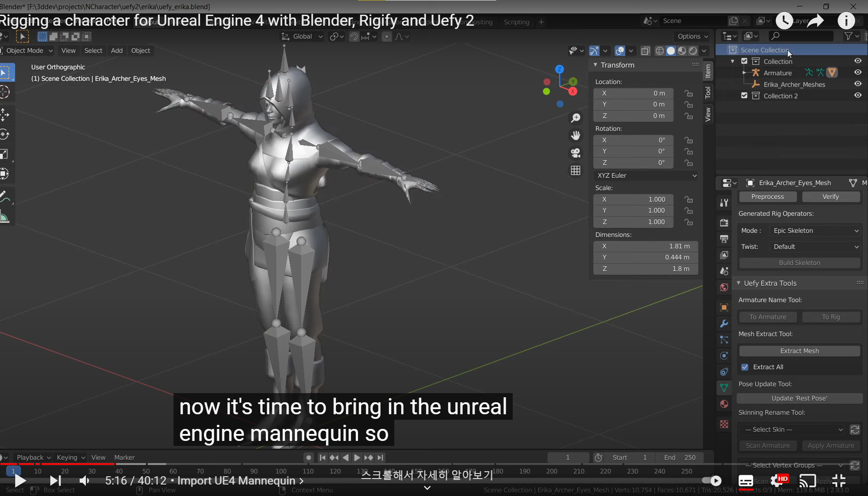Open the Render properties tab icon
The width and height of the screenshot is (868, 496).
pos(724,223)
